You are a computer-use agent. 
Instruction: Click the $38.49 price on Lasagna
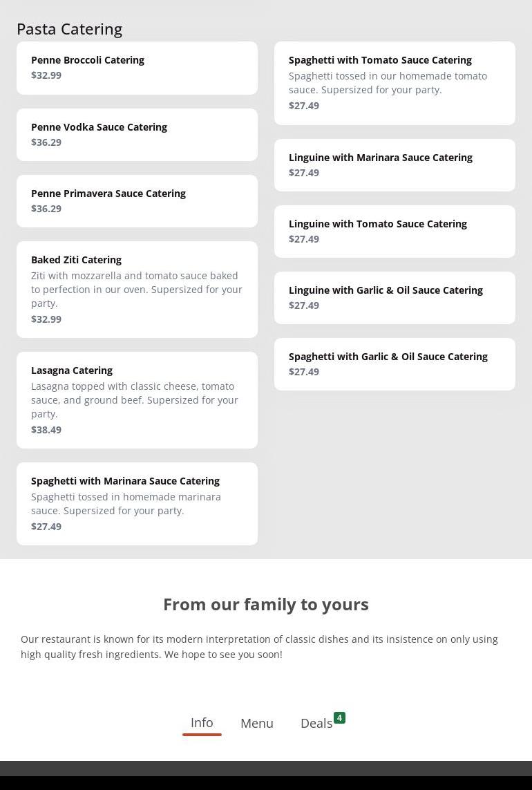click(x=46, y=430)
